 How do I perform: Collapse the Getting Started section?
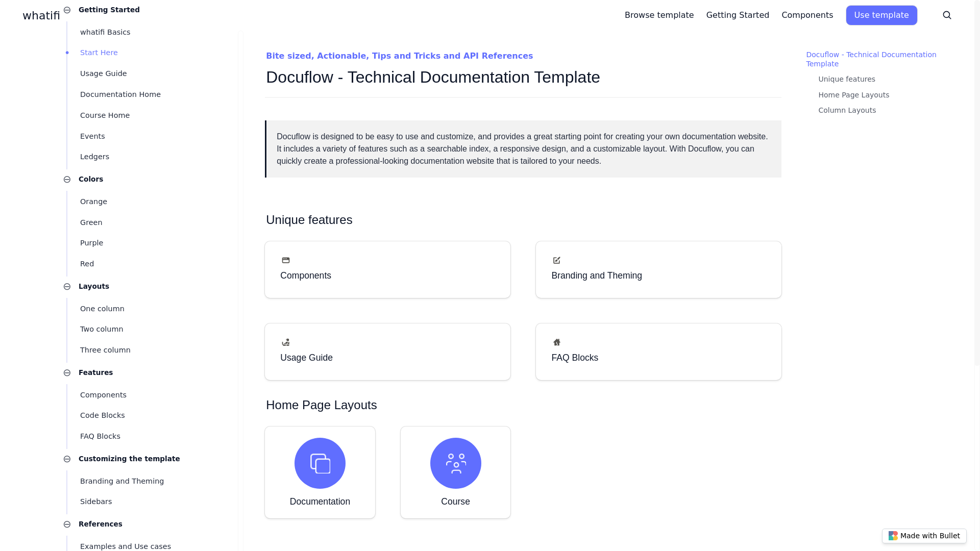pyautogui.click(x=67, y=10)
